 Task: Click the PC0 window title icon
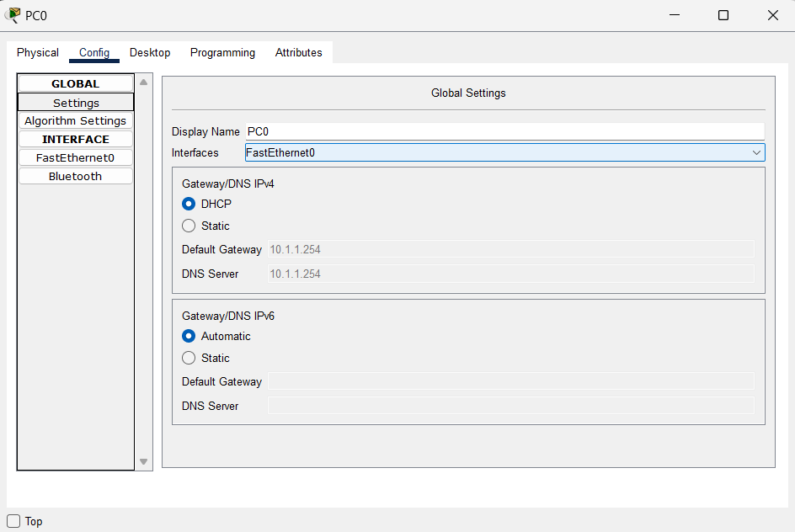(13, 15)
